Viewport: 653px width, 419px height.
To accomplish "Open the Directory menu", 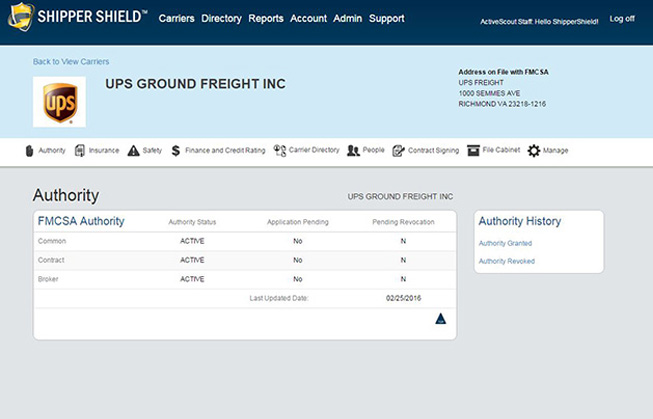I will 221,18.
